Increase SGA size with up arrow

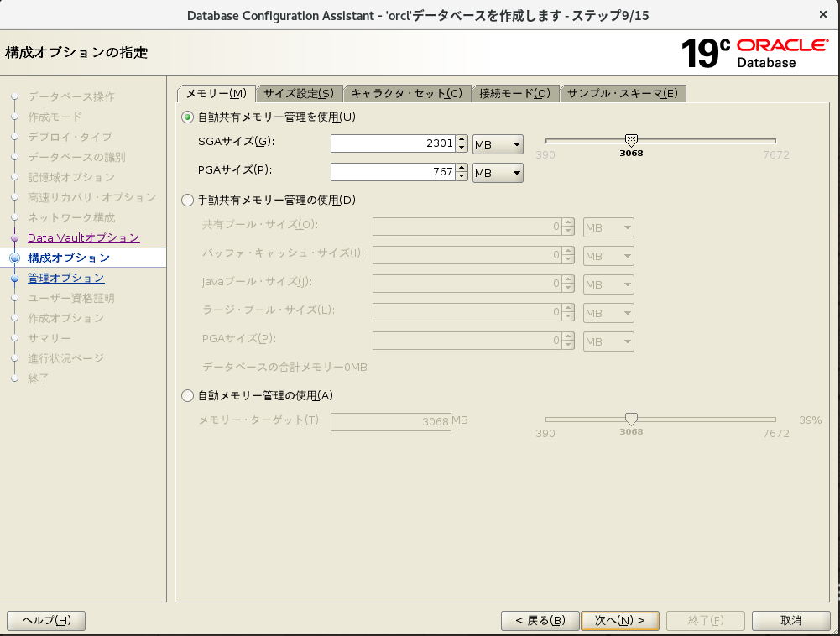click(x=461, y=140)
